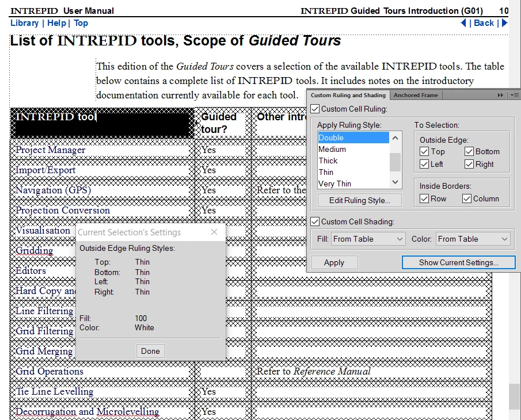The height and width of the screenshot is (420, 521).
Task: Uncheck the Left outside edge
Action: 424,164
